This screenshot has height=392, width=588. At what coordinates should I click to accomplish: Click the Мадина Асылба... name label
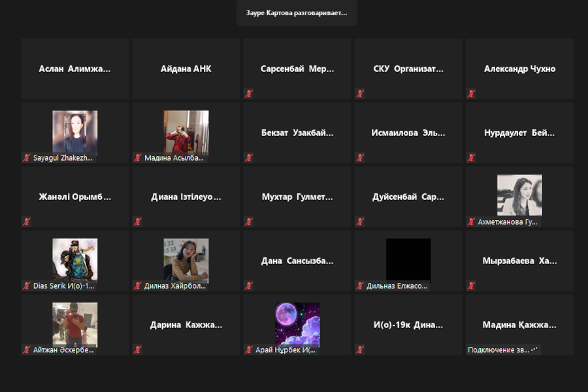pyautogui.click(x=174, y=158)
